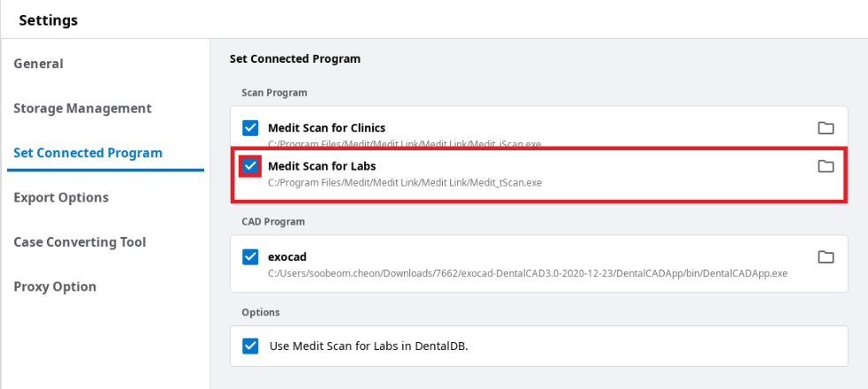868x389 pixels.
Task: Open folder browser for Medit Scan for Clinics
Action: coord(826,128)
